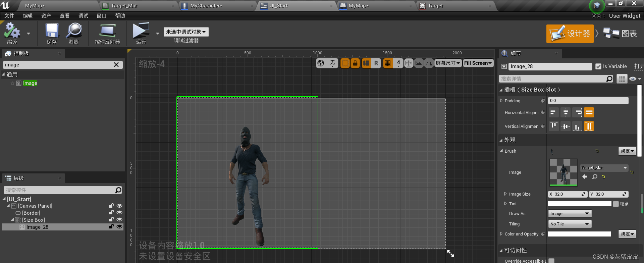Viewport: 644px width, 263px height.
Task: Select the Image widget in palette
Action: 30,83
